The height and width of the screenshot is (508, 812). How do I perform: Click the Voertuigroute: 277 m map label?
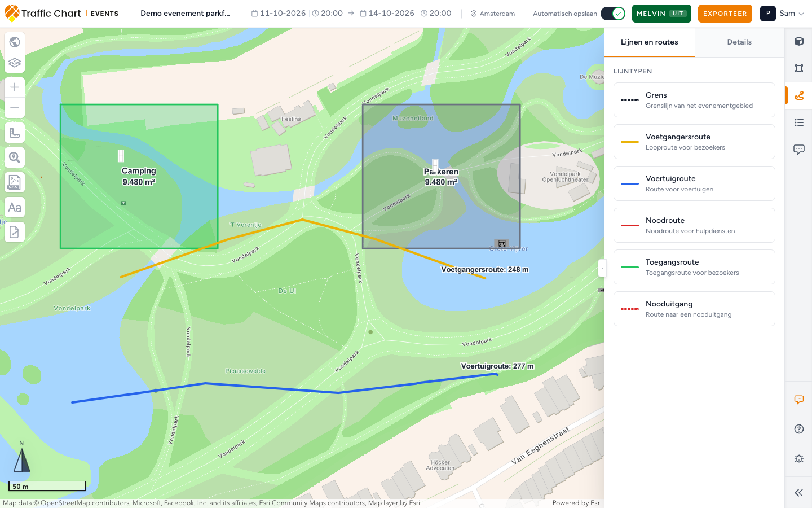point(497,366)
